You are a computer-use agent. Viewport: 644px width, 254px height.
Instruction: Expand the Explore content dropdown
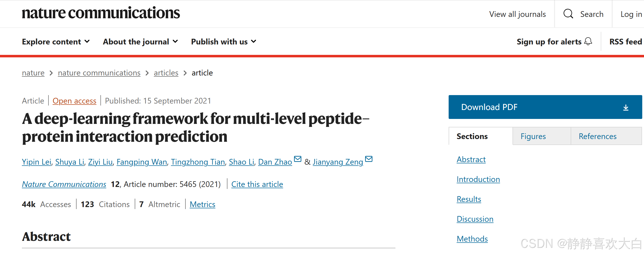pyautogui.click(x=55, y=41)
